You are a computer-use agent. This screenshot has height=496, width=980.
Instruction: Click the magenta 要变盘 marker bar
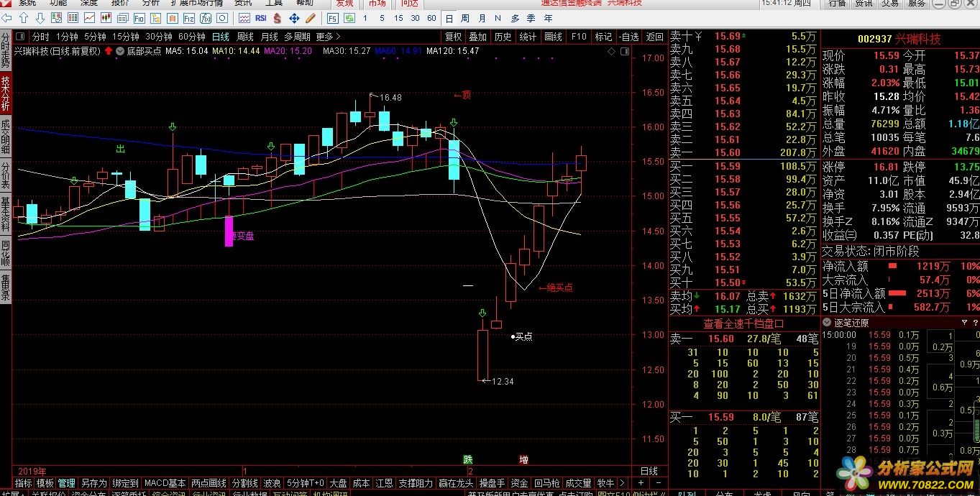tap(229, 231)
